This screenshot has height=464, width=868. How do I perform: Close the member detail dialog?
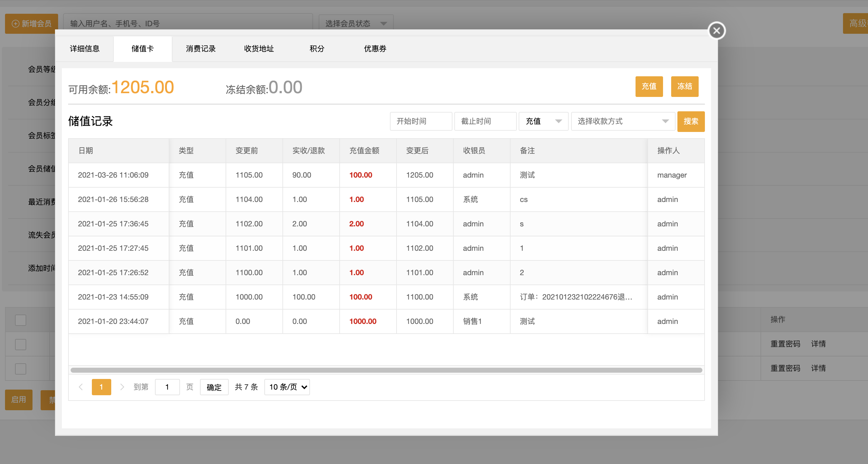point(716,31)
